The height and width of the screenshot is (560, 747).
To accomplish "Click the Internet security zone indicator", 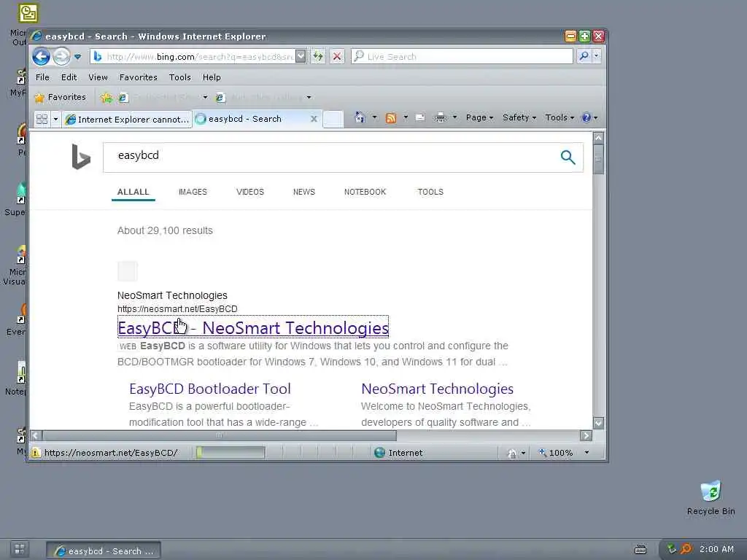I will (398, 452).
